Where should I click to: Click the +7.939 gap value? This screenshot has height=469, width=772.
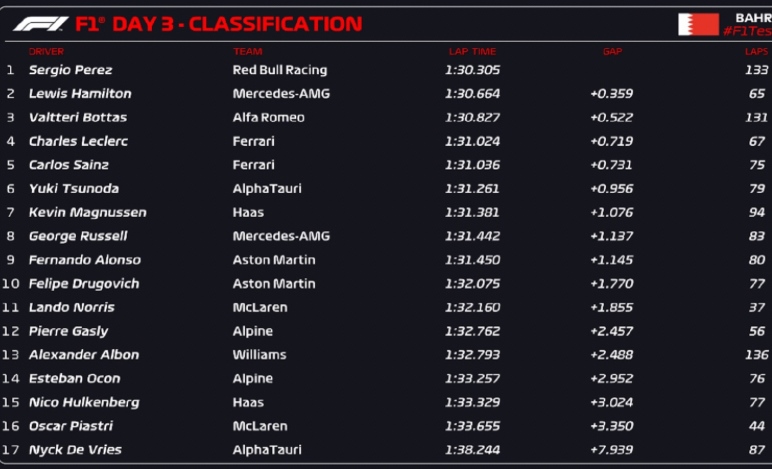[611, 450]
